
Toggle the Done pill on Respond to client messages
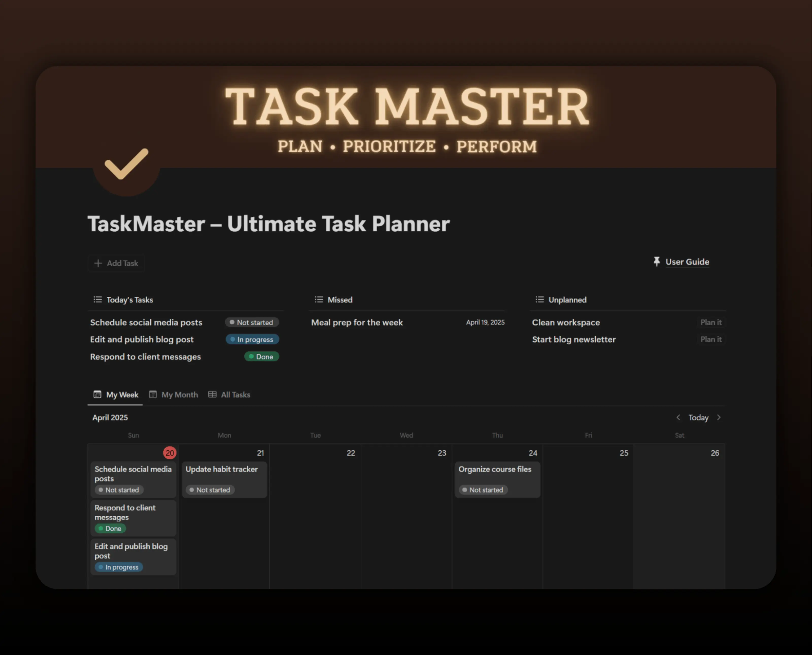[x=261, y=357]
